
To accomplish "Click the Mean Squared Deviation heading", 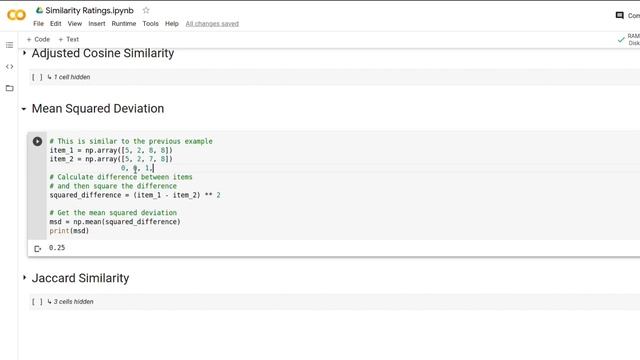I will point(98,109).
